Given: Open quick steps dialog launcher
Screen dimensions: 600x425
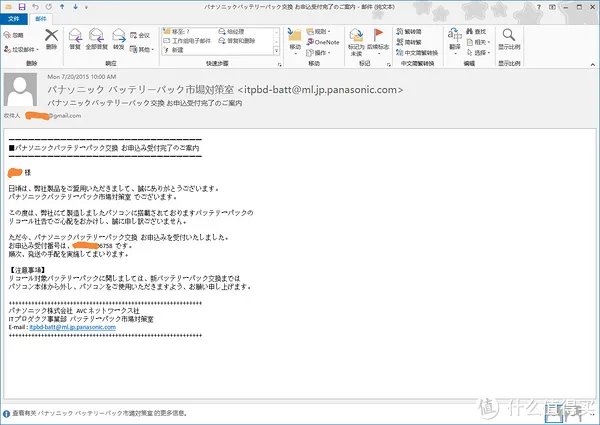Looking at the screenshot, I should click(x=279, y=65).
